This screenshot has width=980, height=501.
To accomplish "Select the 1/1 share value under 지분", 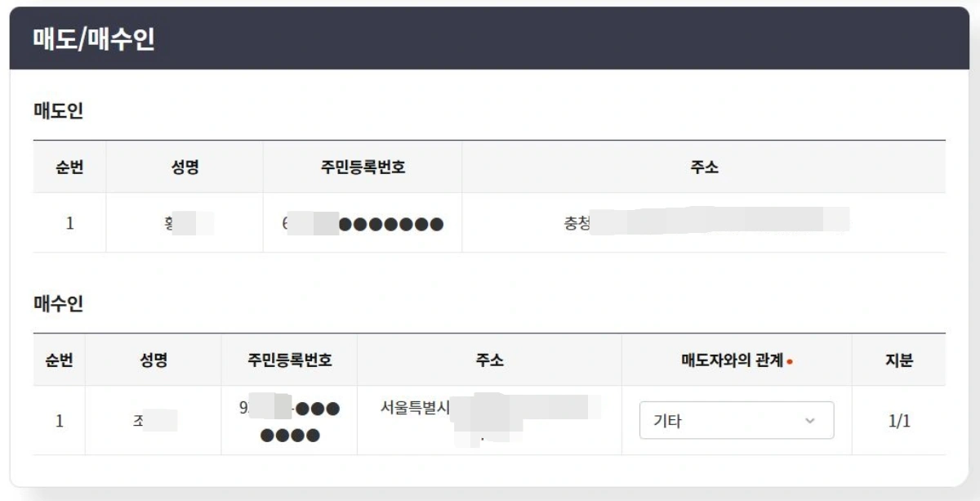I will click(898, 419).
